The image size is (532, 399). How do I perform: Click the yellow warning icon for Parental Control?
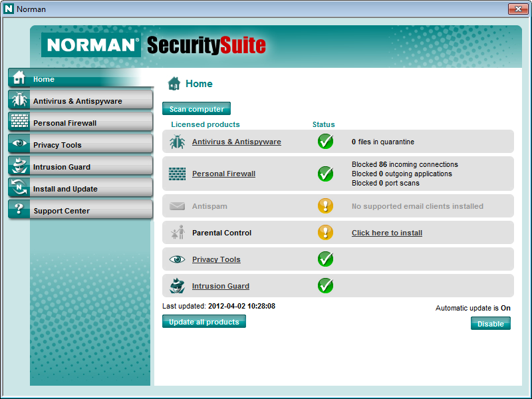pyautogui.click(x=325, y=233)
